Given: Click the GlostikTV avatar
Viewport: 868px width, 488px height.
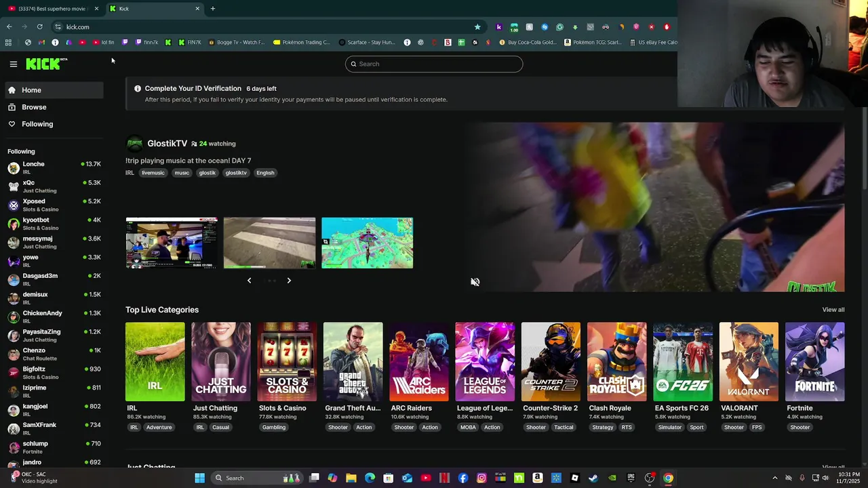Looking at the screenshot, I should click(x=135, y=143).
